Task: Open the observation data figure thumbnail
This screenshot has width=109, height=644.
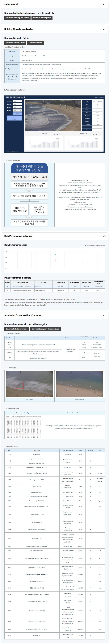Action: tap(23, 427)
